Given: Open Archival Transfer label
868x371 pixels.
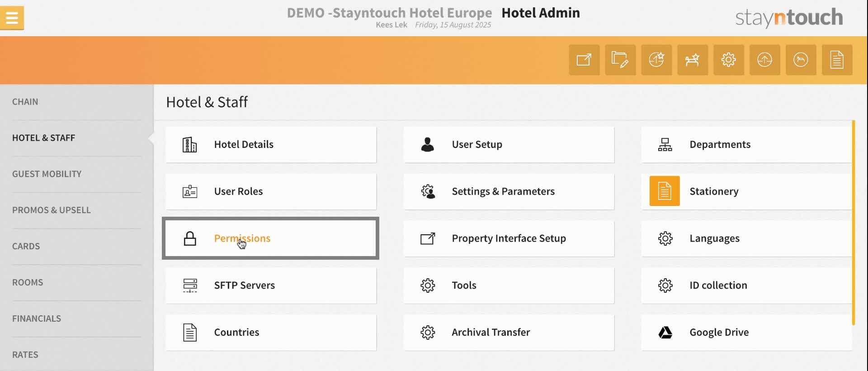Looking at the screenshot, I should [491, 333].
